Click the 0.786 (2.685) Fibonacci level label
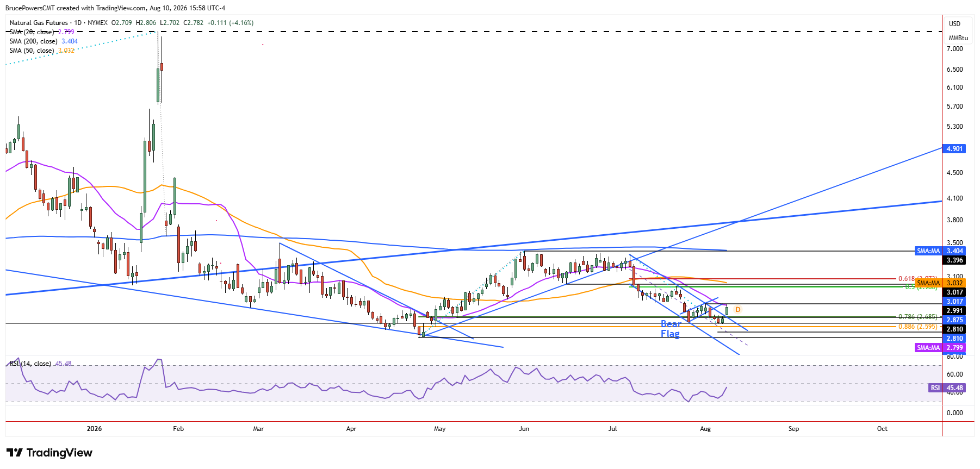This screenshot has width=980, height=469. tap(917, 317)
